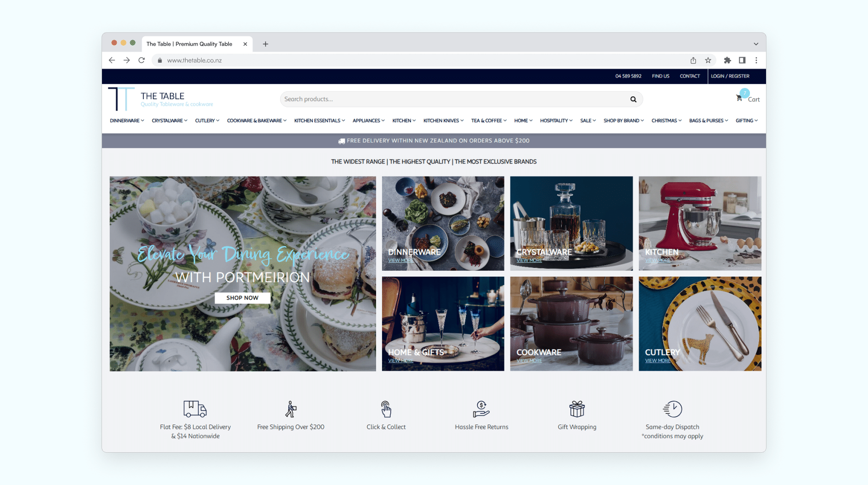Click the Same-day Dispatch clock icon
This screenshot has height=485, width=868.
pyautogui.click(x=672, y=409)
